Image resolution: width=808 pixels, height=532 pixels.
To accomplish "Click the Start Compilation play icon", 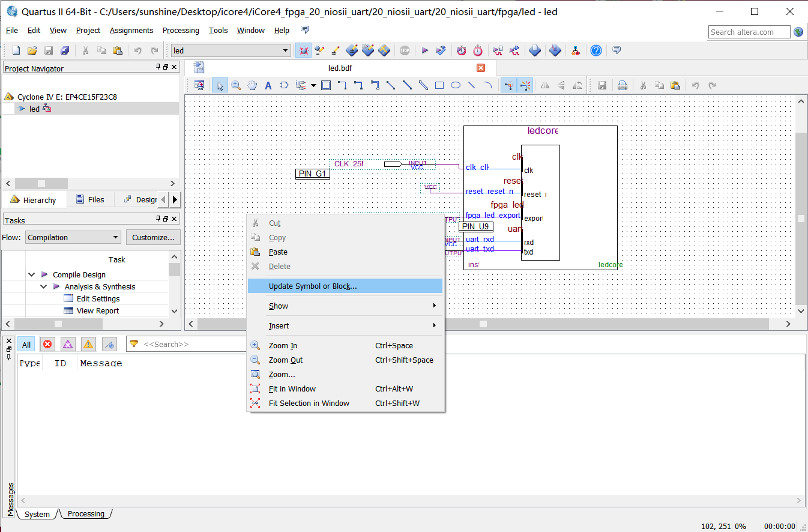I will click(425, 51).
